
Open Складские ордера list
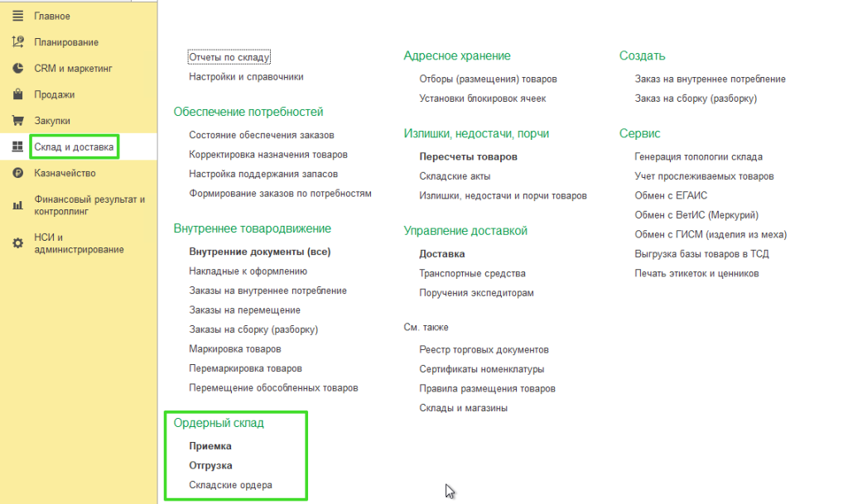[x=230, y=485]
